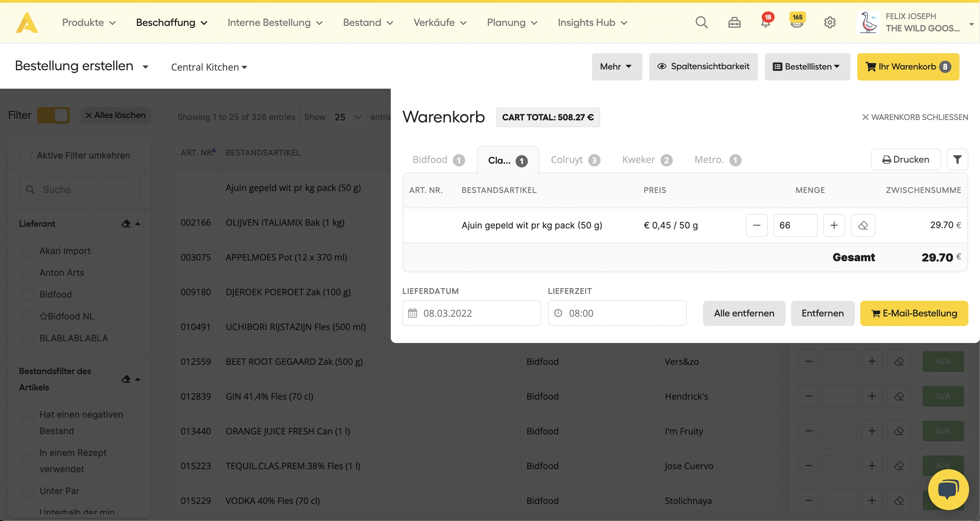Click the E-Mail-Bestellung button
980x521 pixels.
point(914,313)
